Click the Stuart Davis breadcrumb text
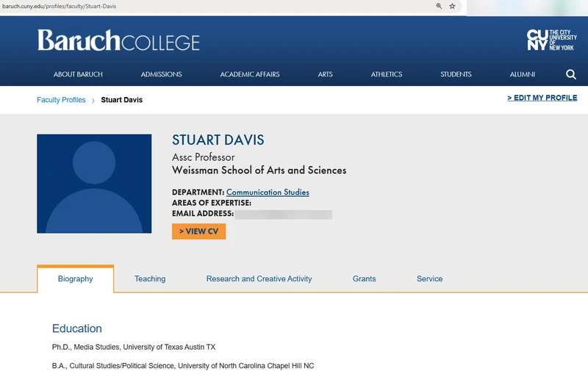The image size is (588, 385). tap(122, 100)
